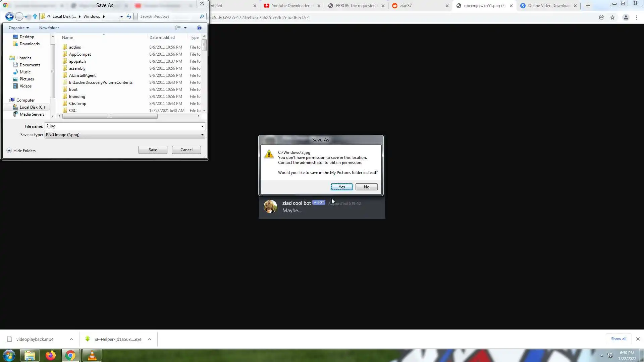Select Local Disk (C:) in navigation pane

(32, 107)
